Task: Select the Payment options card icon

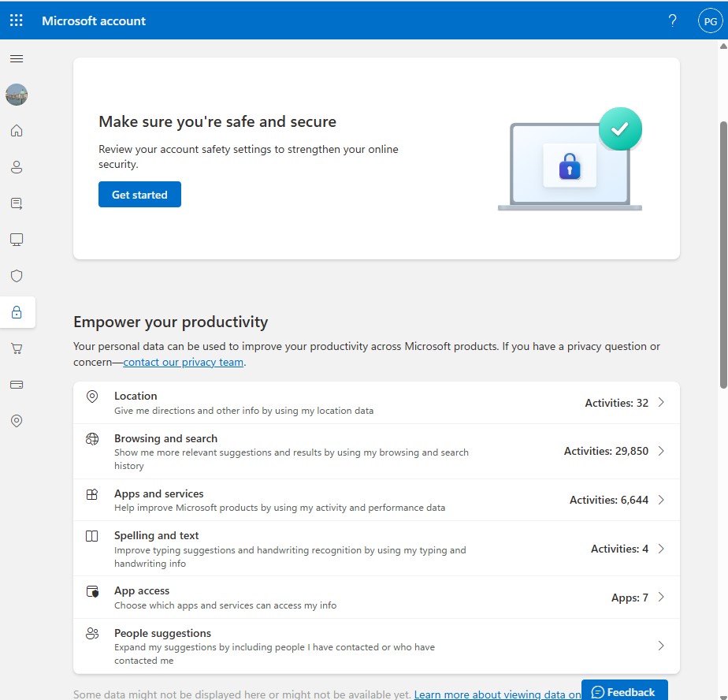Action: (x=17, y=385)
